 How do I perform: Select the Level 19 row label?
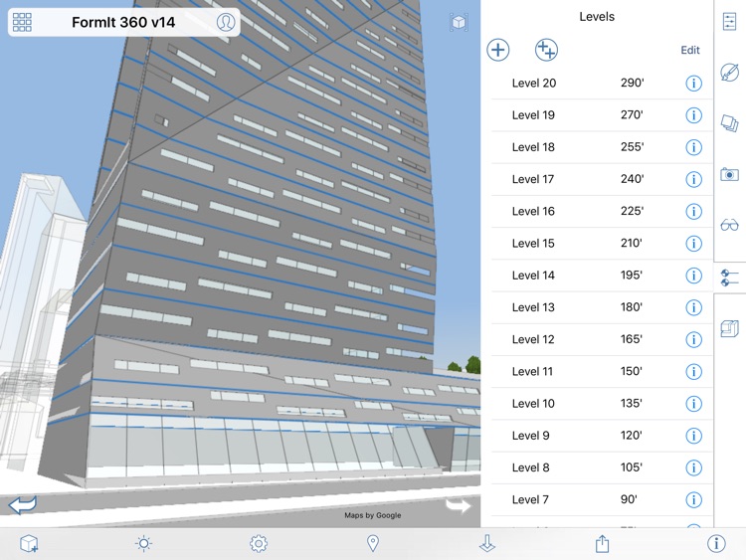point(533,114)
